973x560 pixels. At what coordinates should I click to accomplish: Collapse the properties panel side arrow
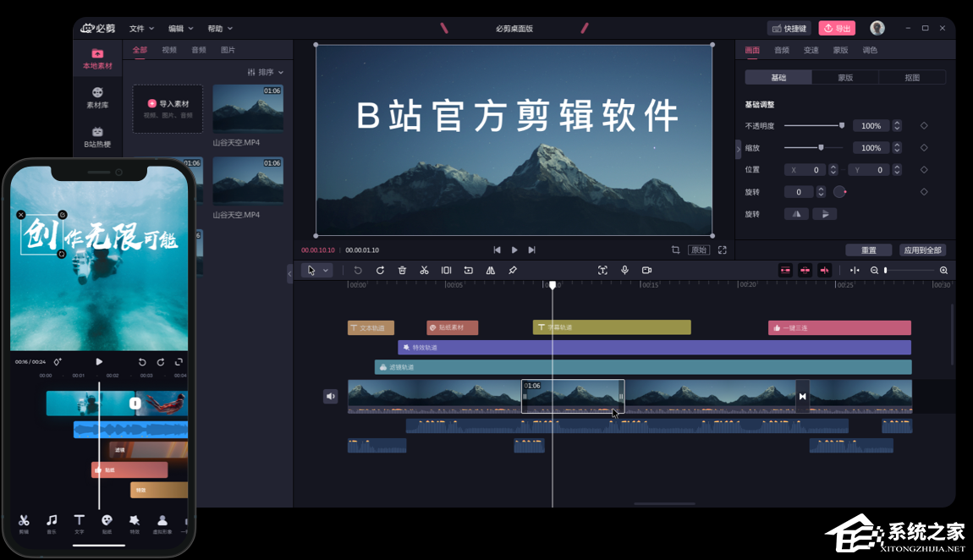tap(738, 149)
